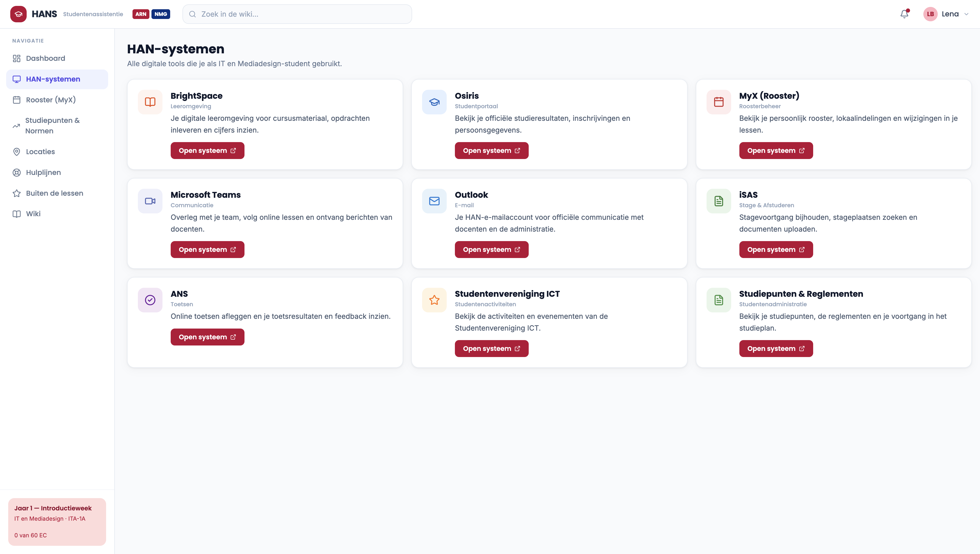Click the BrightSpace book icon

tap(150, 102)
